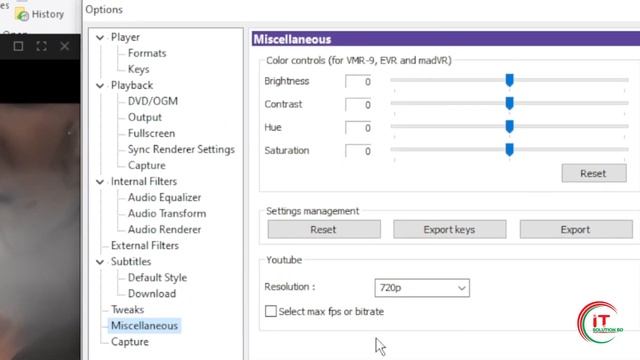Focus the Brightness value field
The image size is (640, 360).
358,82
